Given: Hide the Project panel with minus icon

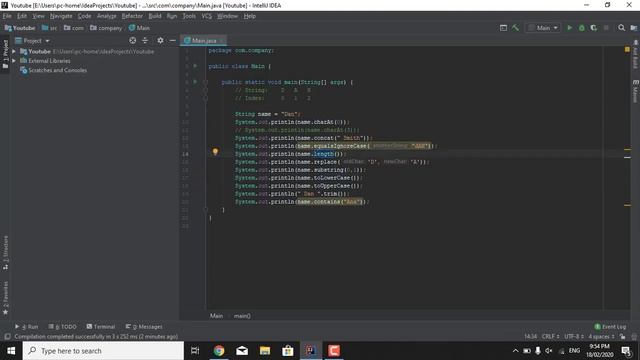Looking at the screenshot, I should tap(173, 40).
